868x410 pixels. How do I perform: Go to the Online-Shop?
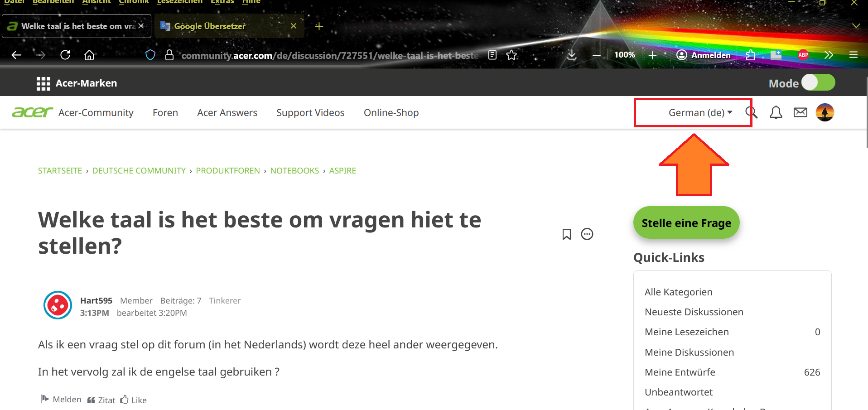391,113
